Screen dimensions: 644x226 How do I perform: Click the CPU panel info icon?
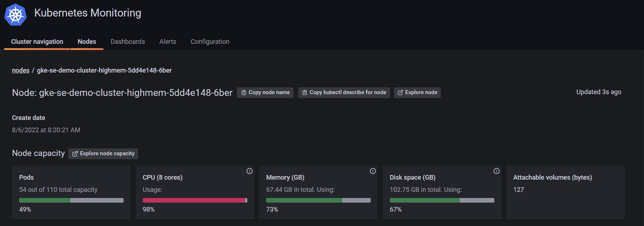(x=250, y=171)
